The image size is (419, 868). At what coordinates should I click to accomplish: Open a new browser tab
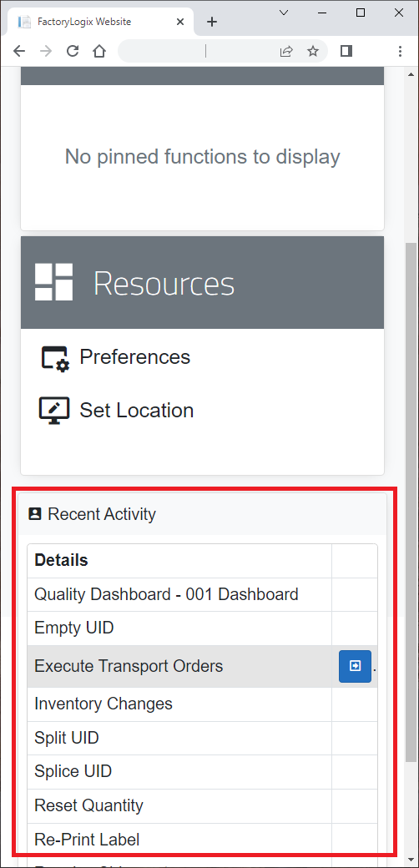(x=212, y=22)
